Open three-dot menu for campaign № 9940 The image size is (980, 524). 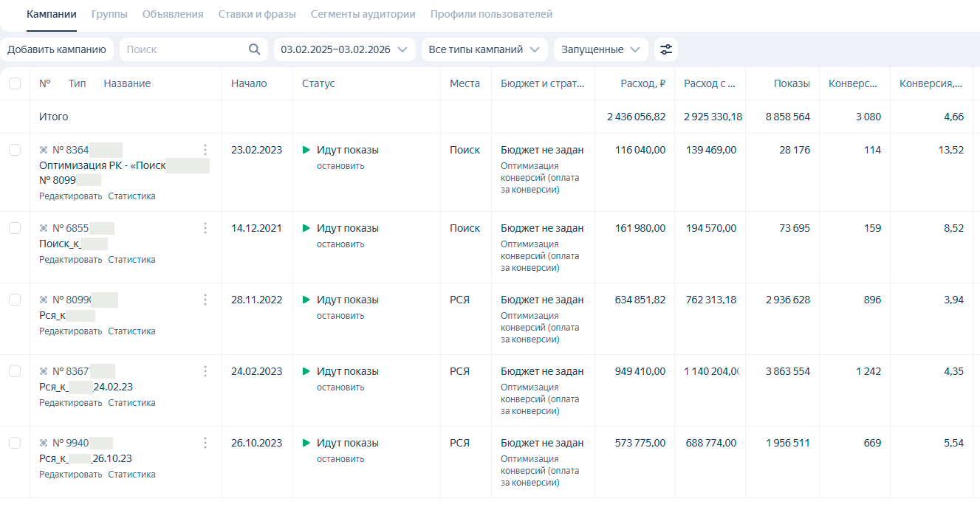coord(205,443)
